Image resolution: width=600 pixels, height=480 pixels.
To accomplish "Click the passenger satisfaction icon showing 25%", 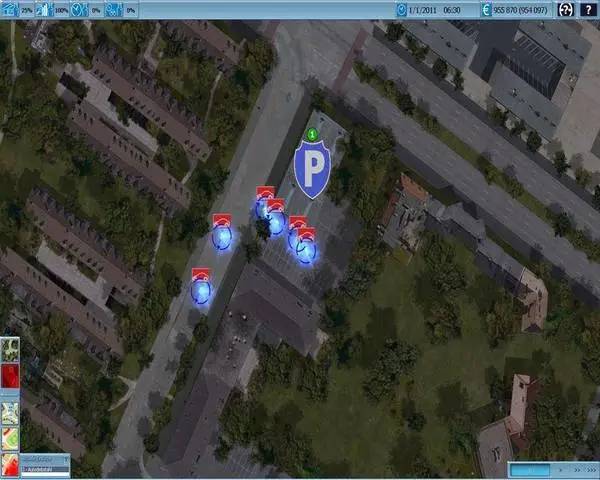I will point(9,8).
